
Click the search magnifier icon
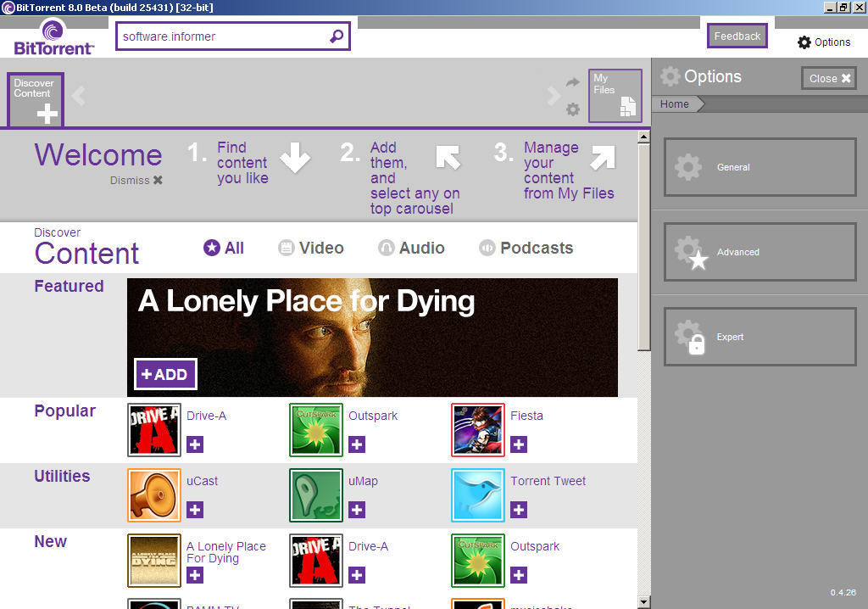(336, 36)
